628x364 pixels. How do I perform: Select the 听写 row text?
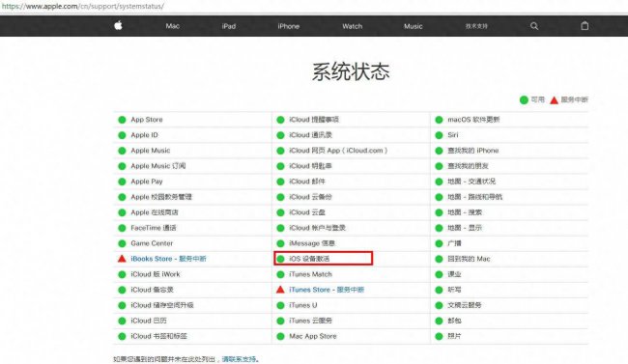point(455,290)
